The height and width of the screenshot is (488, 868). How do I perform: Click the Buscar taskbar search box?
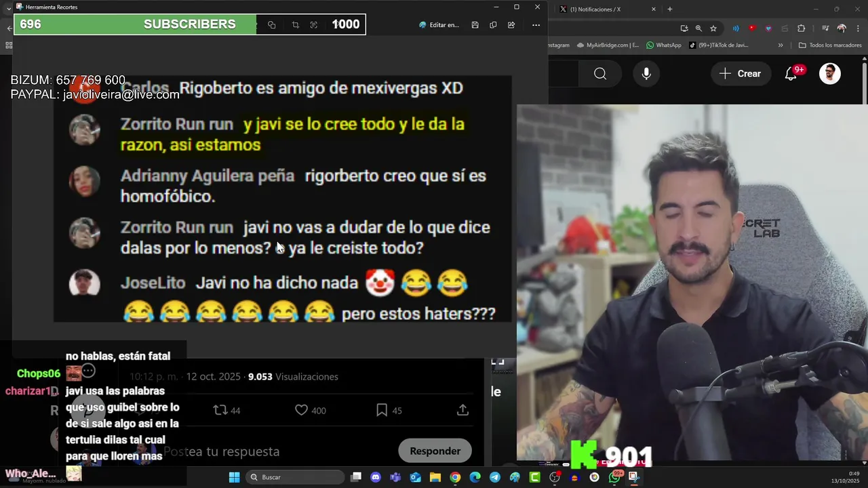(294, 477)
